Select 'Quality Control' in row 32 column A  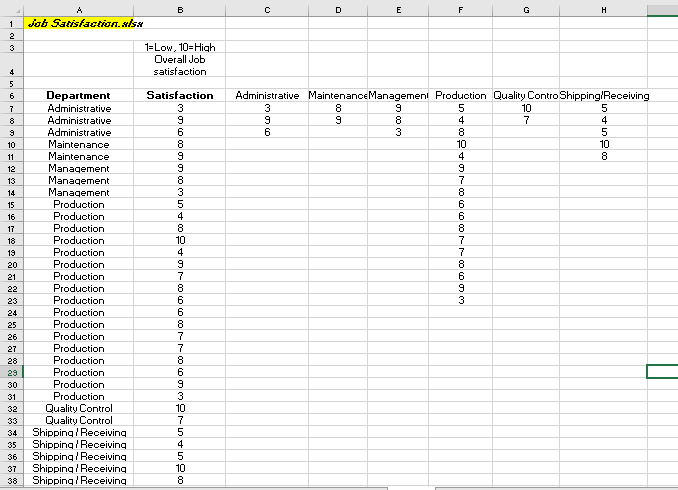(79, 408)
